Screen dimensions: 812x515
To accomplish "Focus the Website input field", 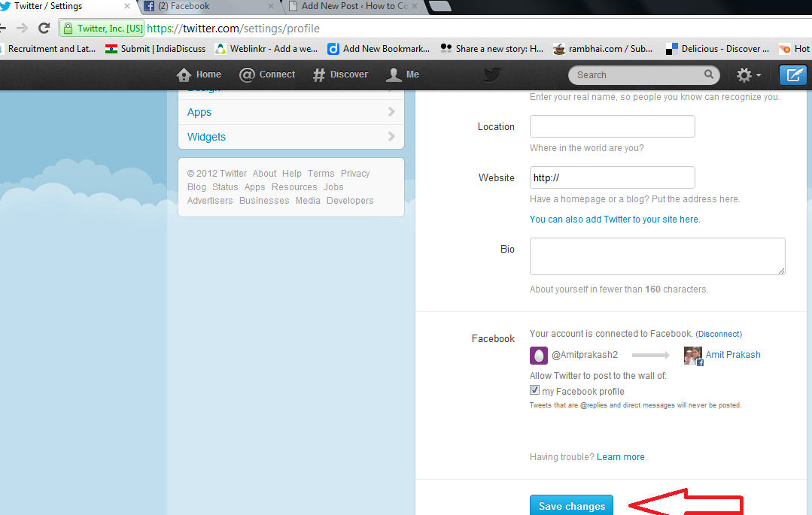I will pos(612,177).
